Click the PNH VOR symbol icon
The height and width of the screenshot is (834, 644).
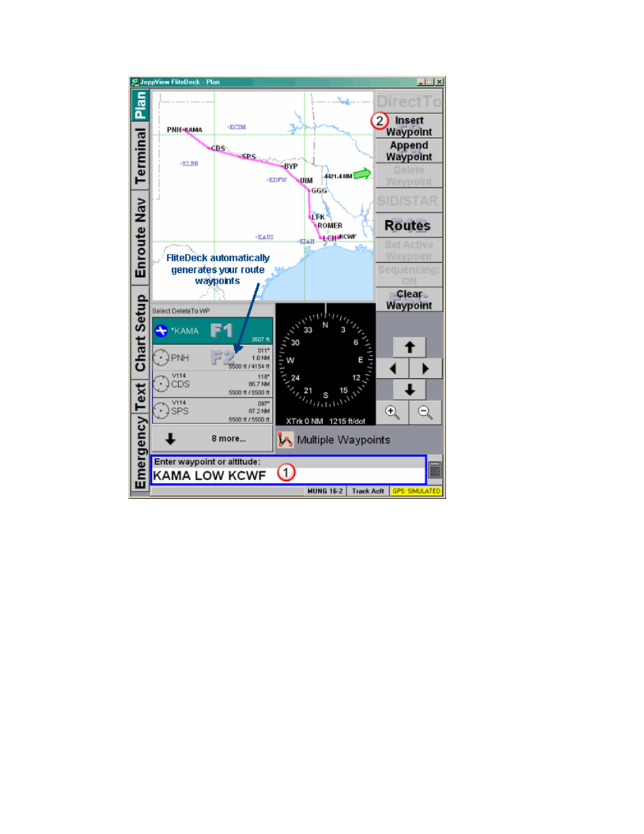click(x=161, y=357)
